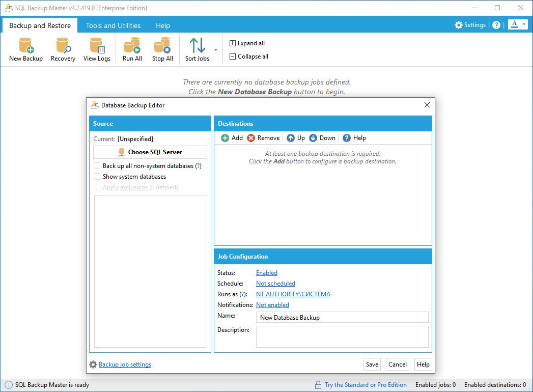Cancel the Database Backup Editor

(x=398, y=364)
